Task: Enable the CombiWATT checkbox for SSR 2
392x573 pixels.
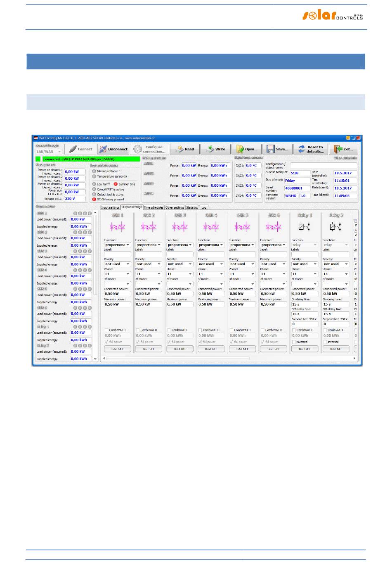Action: tap(138, 330)
